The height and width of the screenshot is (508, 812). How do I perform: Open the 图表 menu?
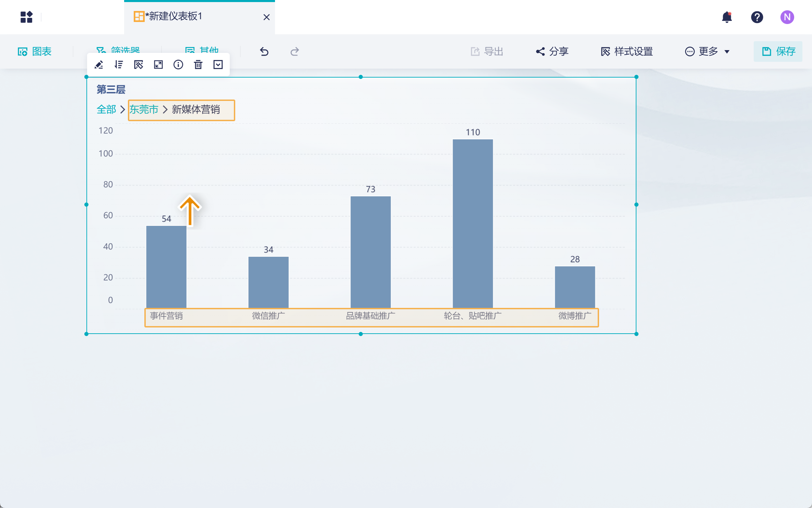pos(35,51)
